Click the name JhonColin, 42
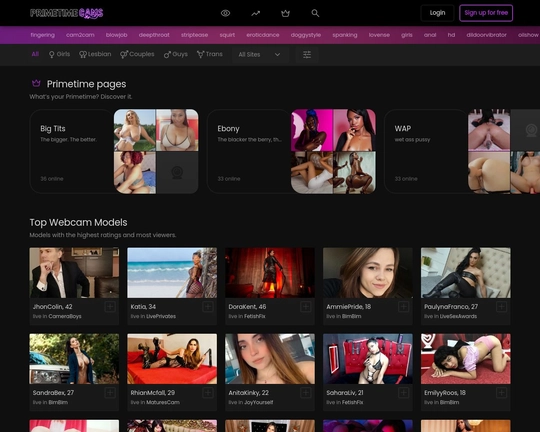Image resolution: width=540 pixels, height=432 pixels. (52, 307)
